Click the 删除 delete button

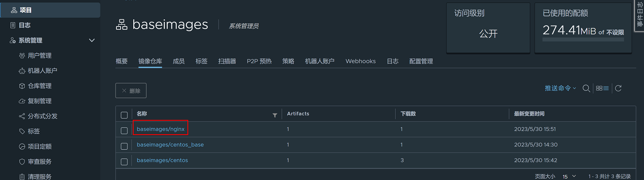tap(131, 90)
